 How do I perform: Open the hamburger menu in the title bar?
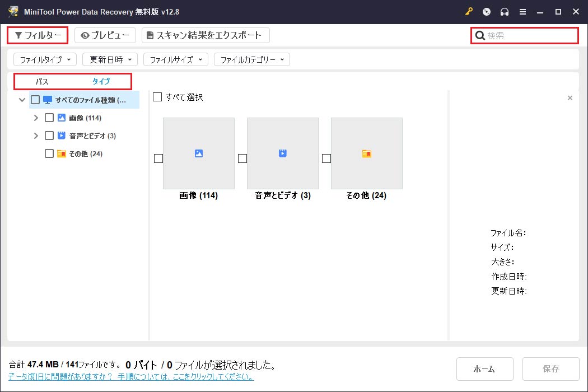[x=523, y=11]
